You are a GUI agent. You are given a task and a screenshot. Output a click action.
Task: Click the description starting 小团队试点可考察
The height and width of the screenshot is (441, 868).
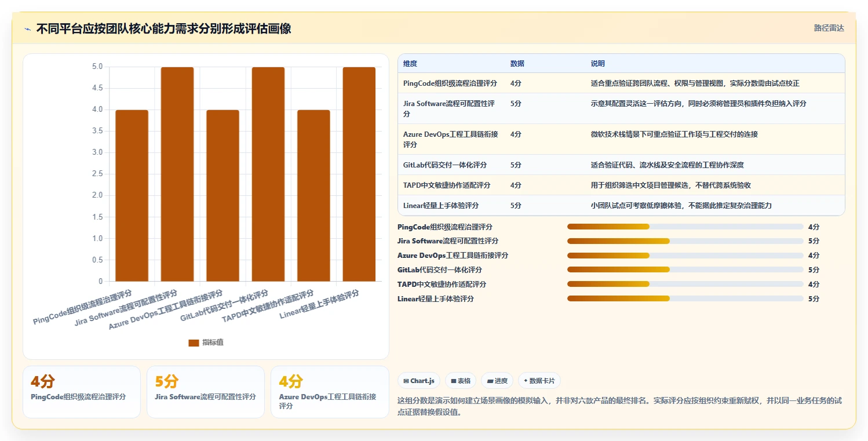tap(681, 206)
